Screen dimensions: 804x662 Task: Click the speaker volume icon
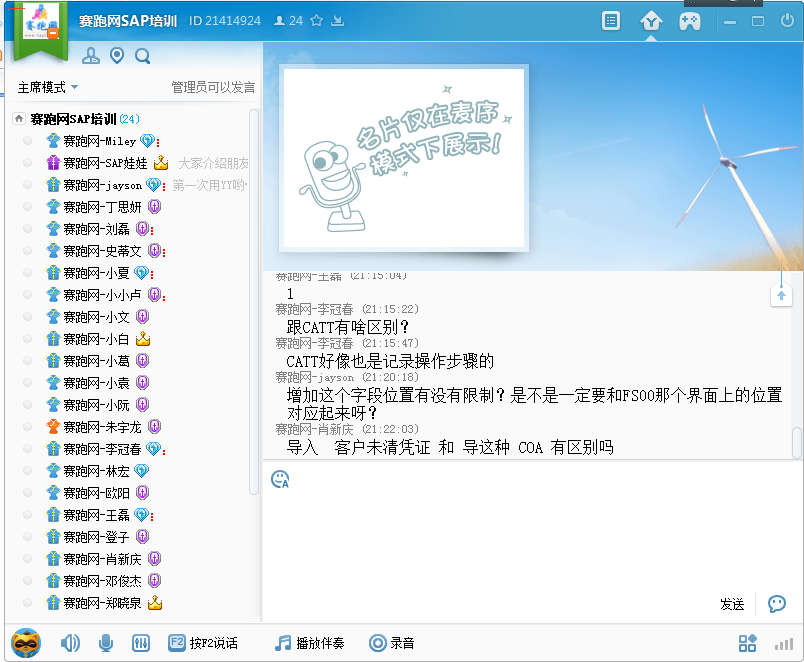(x=70, y=643)
